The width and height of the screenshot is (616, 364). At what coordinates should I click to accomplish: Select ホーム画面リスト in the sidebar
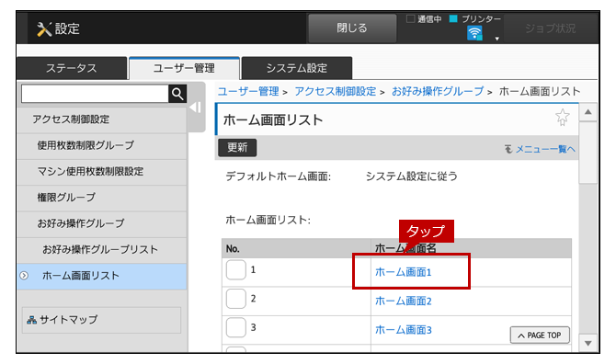pos(102,276)
